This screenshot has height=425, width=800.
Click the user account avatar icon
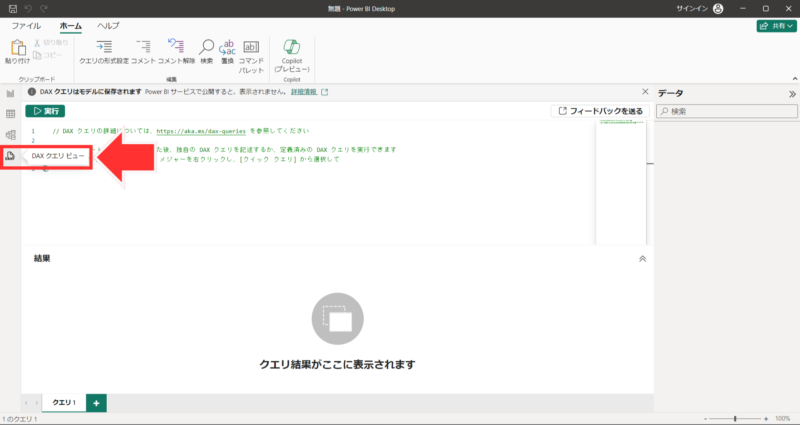pyautogui.click(x=718, y=9)
